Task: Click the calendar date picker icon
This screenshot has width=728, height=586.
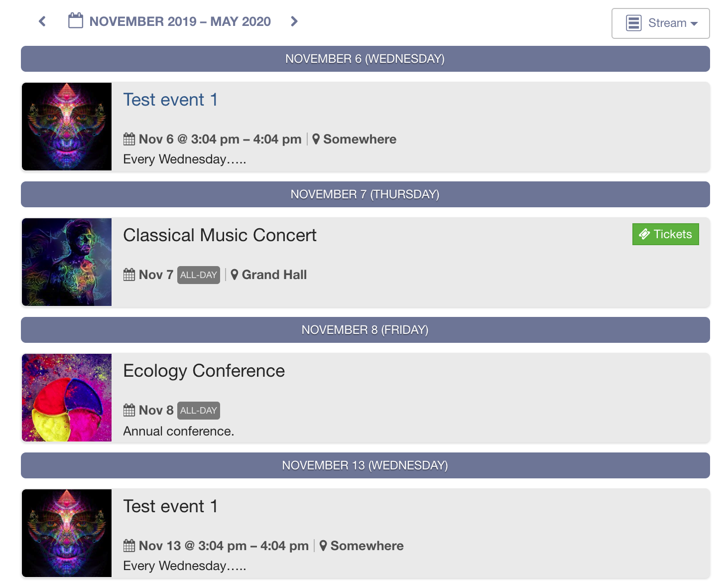Action: click(x=76, y=21)
